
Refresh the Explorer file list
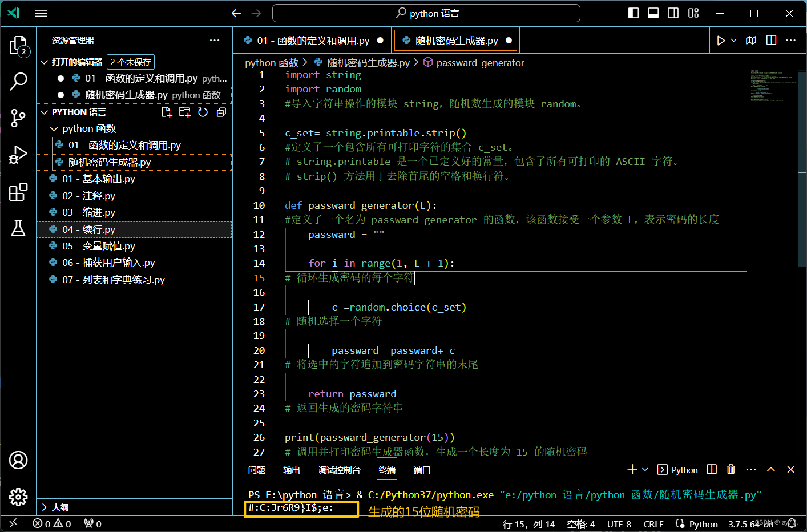(203, 112)
